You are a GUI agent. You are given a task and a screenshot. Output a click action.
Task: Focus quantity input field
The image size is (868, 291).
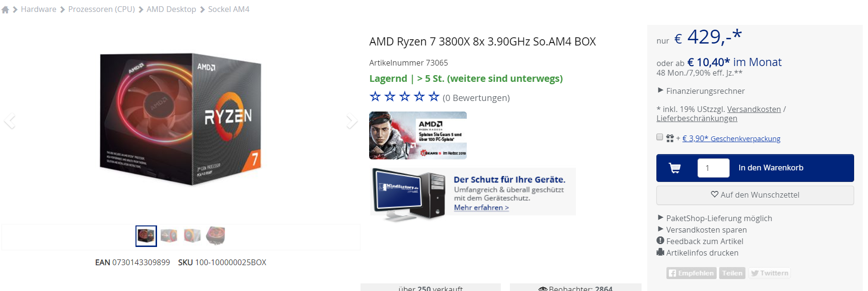tap(713, 168)
